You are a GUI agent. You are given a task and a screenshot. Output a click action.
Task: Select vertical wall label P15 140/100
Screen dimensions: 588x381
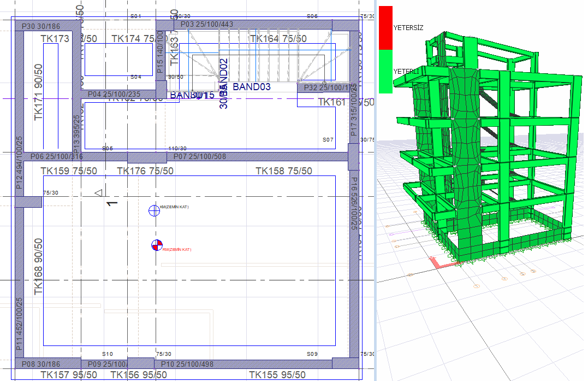point(160,52)
